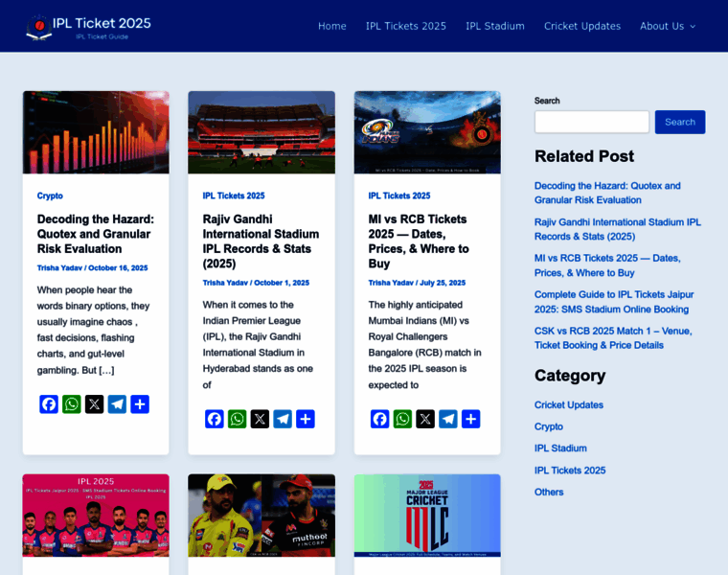Share Quotex Hazard post on Facebook
Screen dimensions: 728x575
click(x=49, y=404)
